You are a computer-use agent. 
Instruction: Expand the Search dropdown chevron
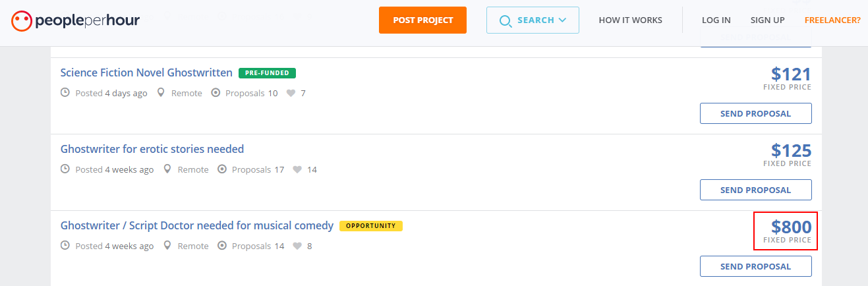click(562, 20)
